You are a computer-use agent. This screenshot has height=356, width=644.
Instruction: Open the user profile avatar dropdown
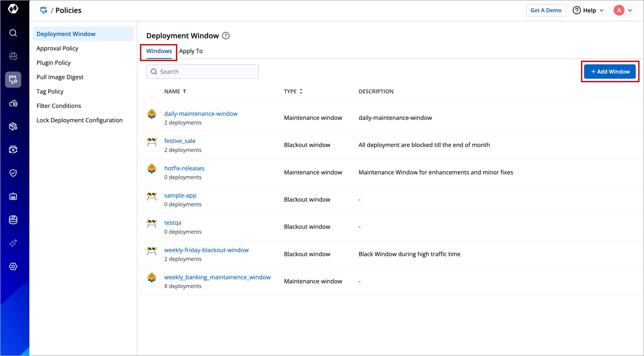coord(624,10)
